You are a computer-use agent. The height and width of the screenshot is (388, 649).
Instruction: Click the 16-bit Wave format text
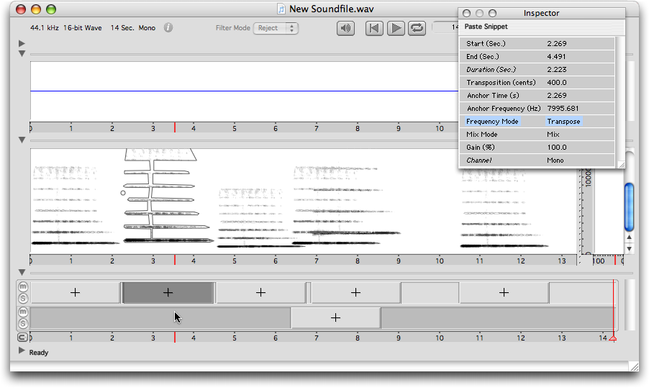(82, 28)
